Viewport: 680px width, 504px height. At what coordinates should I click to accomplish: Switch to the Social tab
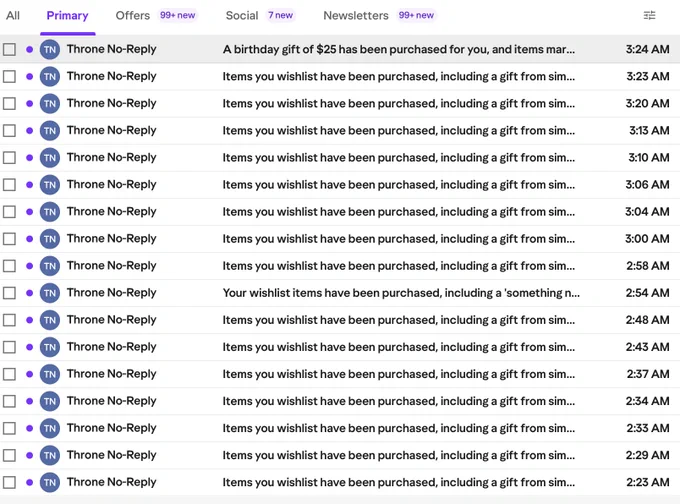[x=242, y=16]
